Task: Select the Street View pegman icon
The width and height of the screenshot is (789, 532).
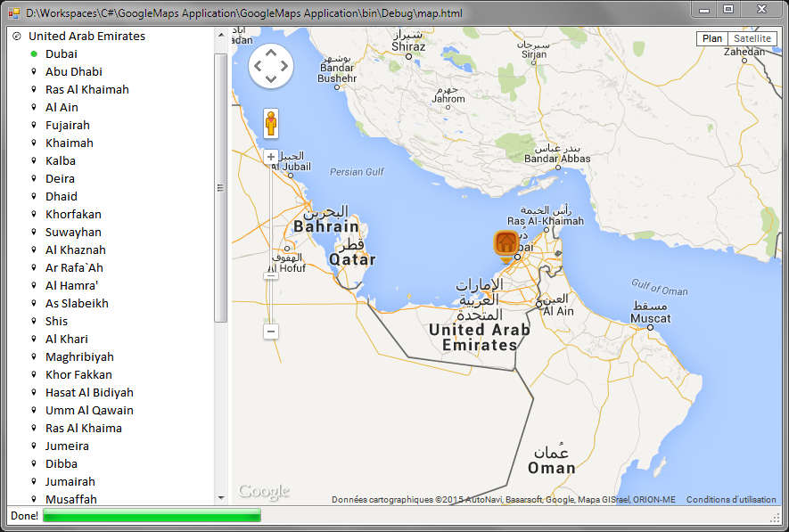Action: [271, 123]
